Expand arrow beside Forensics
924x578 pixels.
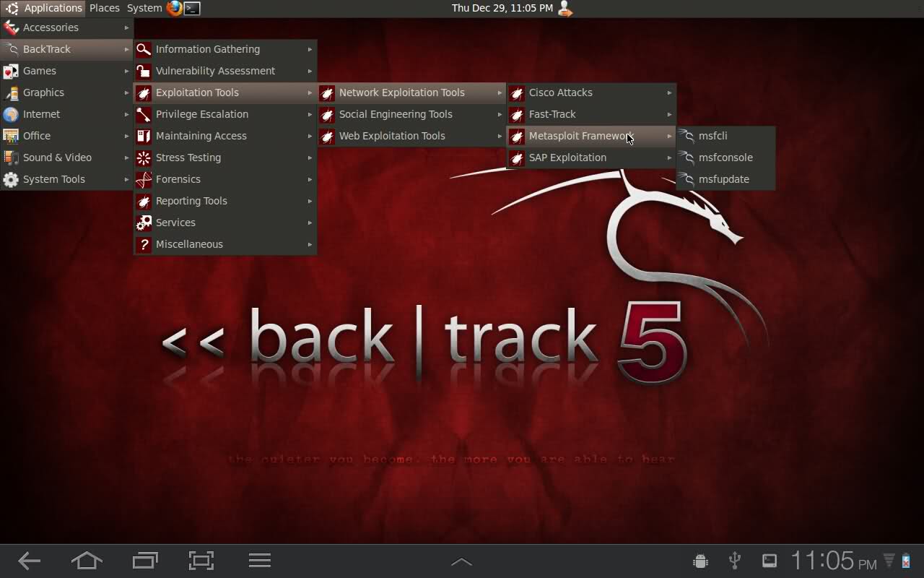[310, 179]
